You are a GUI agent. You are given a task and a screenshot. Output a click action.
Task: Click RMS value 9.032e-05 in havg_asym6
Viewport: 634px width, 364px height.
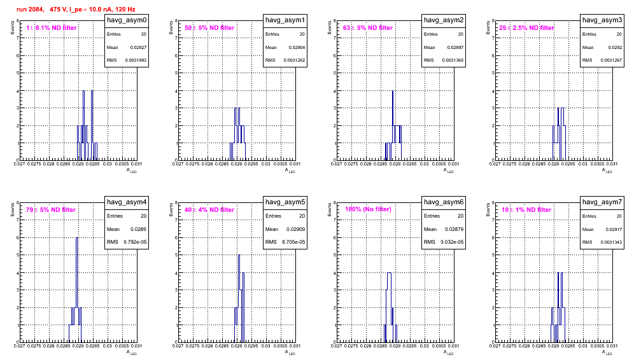pyautogui.click(x=452, y=242)
